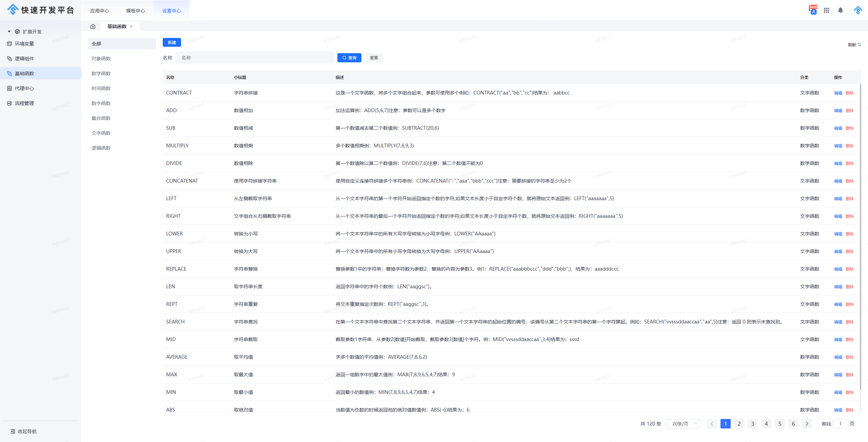Open the notification bell
This screenshot has height=442, width=868.
[x=840, y=10]
